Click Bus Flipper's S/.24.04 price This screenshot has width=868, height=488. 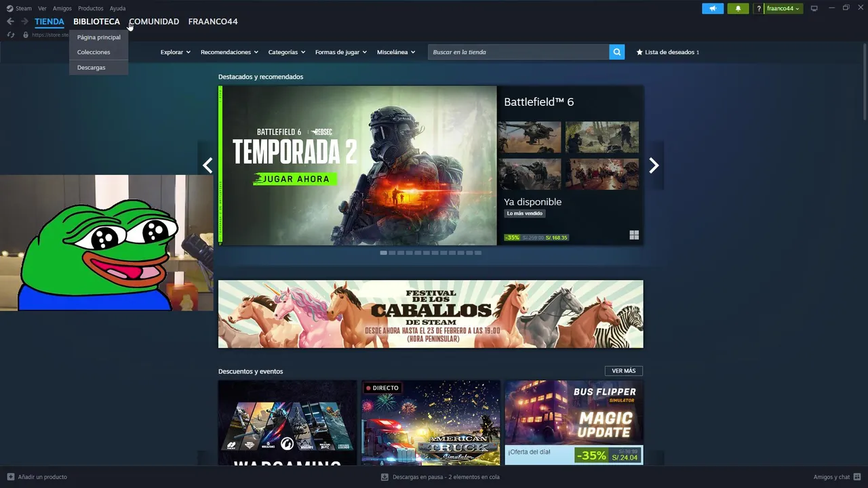pyautogui.click(x=625, y=457)
